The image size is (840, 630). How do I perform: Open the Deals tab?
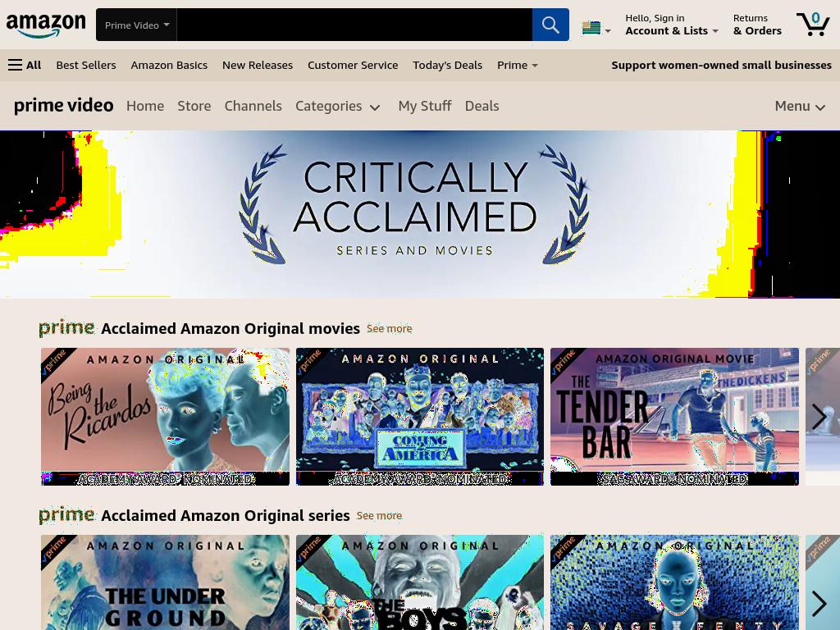pos(482,106)
